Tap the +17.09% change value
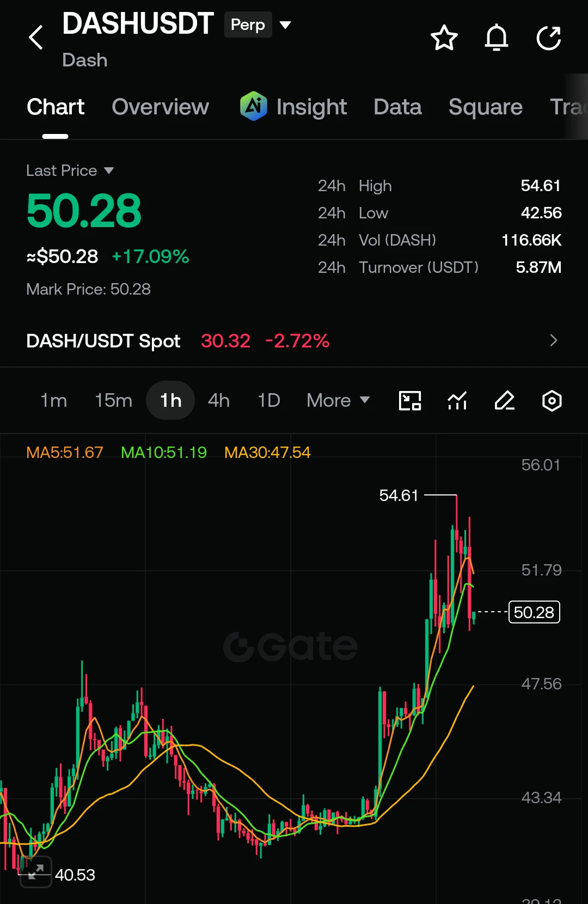588x904 pixels. (150, 256)
